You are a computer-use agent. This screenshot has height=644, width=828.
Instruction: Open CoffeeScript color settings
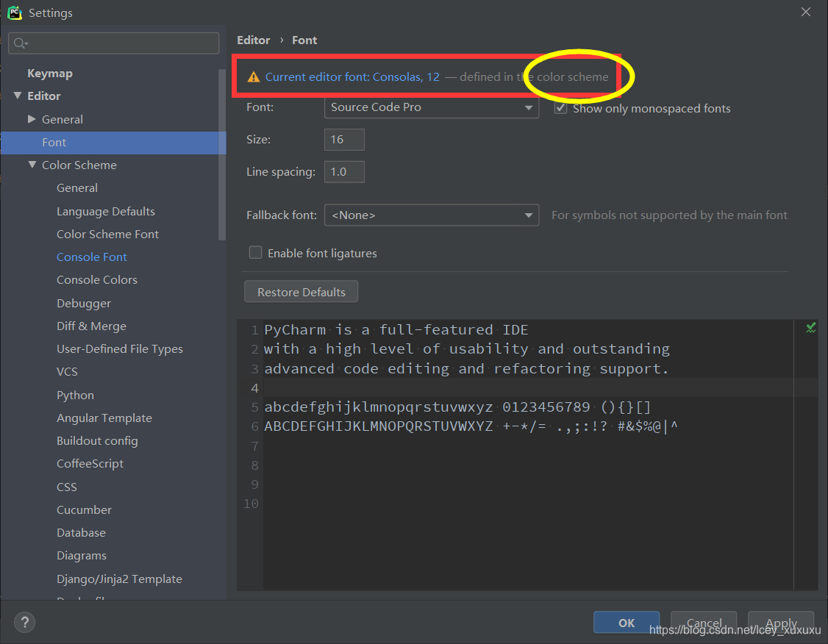click(x=90, y=463)
